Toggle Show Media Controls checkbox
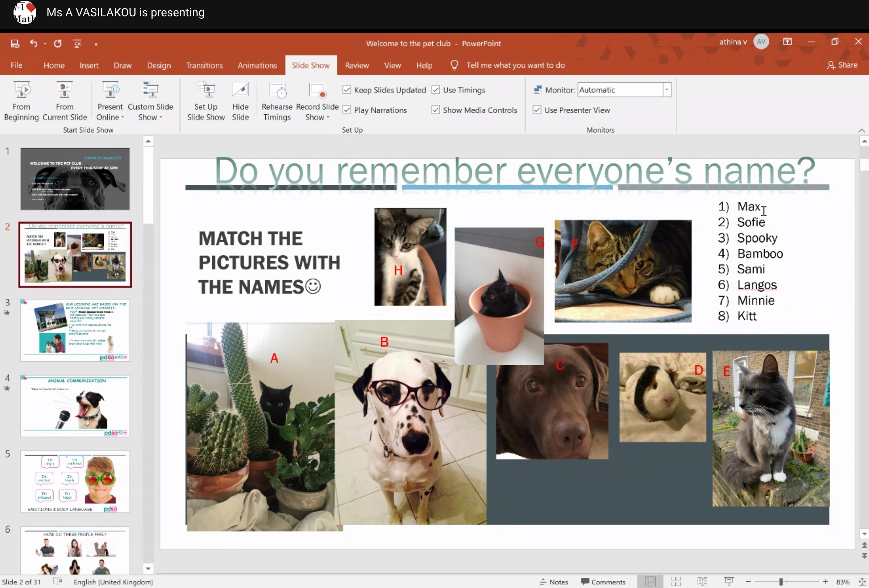Image resolution: width=869 pixels, height=588 pixels. click(436, 110)
